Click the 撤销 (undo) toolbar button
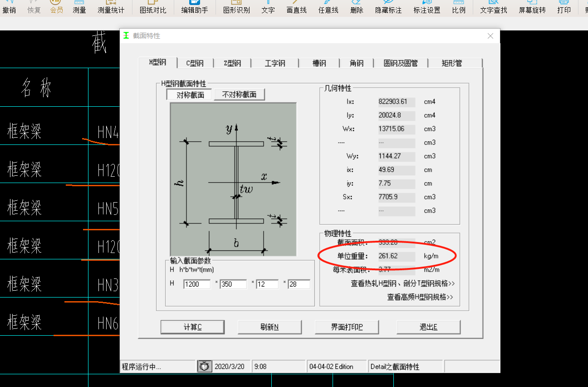588x387 pixels. pos(9,7)
